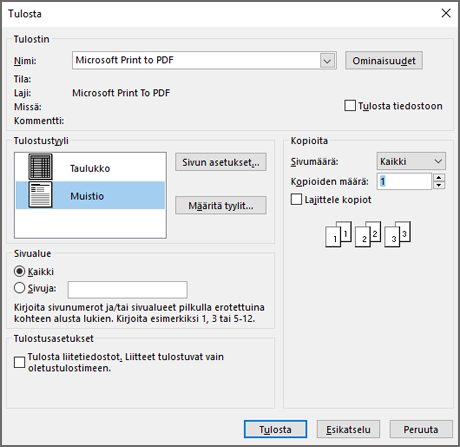Click the collated pages set 2 icon
460x447 pixels.
point(368,234)
